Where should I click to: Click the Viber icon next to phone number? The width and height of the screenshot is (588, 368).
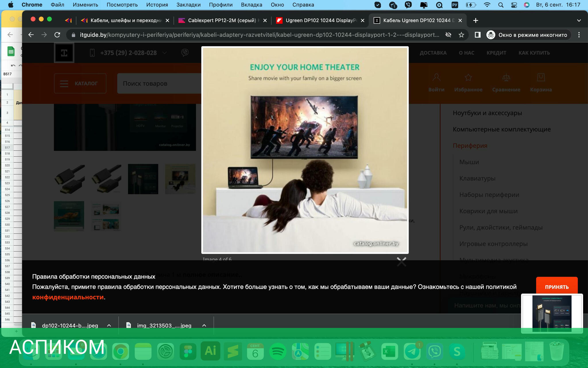pos(185,53)
